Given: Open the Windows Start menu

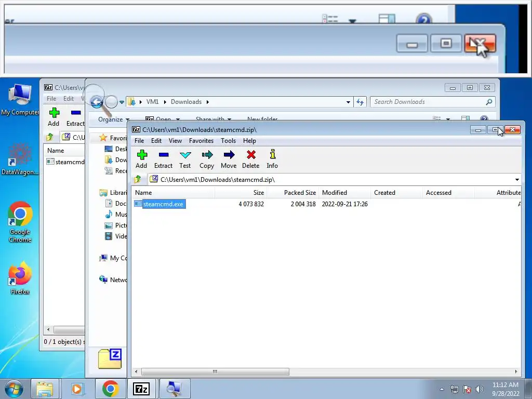Looking at the screenshot, I should (x=14, y=389).
